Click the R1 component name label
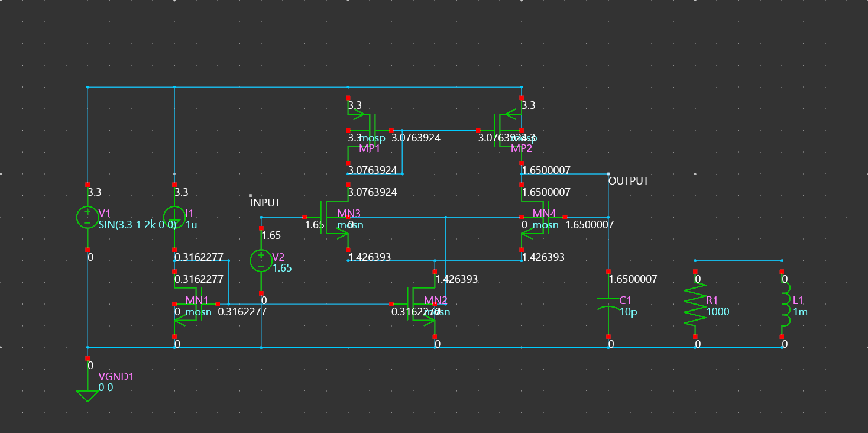Viewport: 868px width, 433px height. click(x=712, y=300)
